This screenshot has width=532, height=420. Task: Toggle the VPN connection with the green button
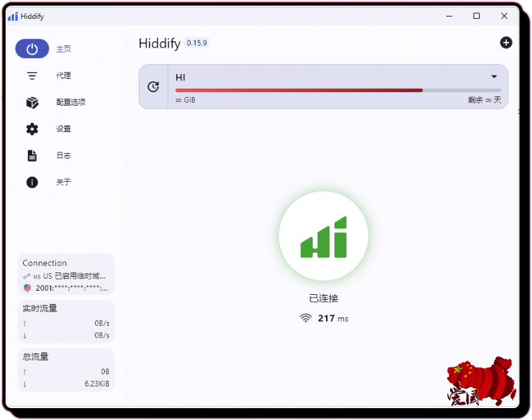(323, 236)
